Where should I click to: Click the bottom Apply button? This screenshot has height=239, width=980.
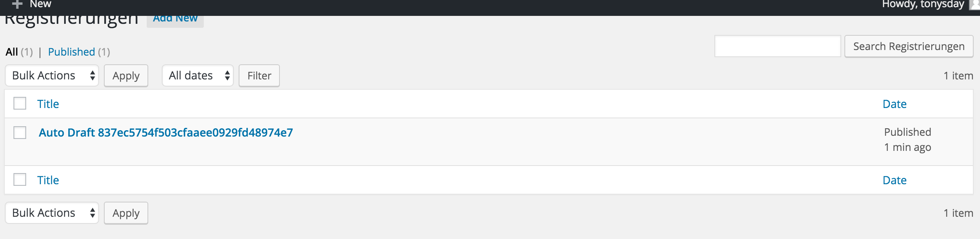126,213
